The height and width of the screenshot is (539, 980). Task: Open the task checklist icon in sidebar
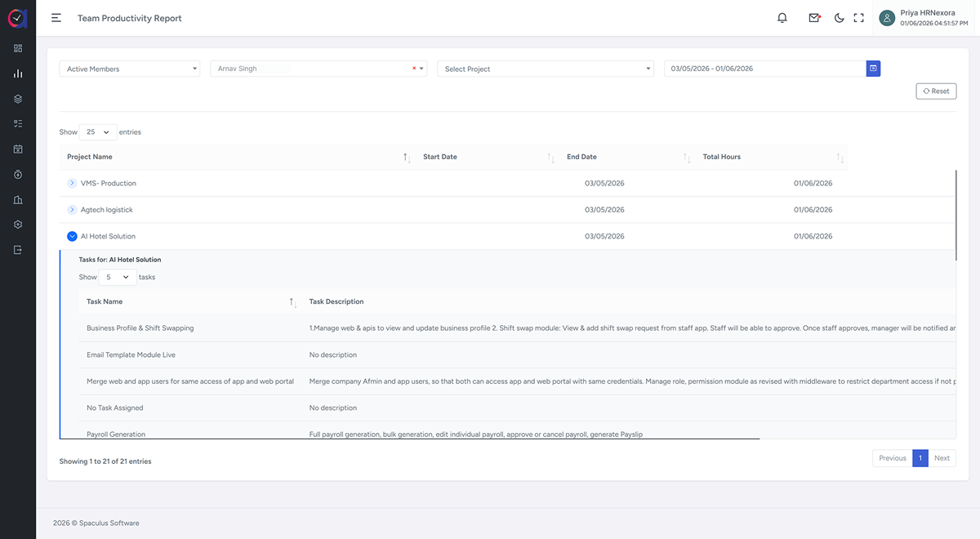click(x=18, y=124)
